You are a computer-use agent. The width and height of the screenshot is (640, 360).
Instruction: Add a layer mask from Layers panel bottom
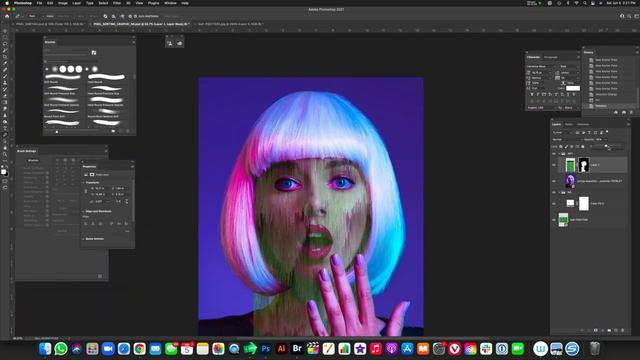point(596,330)
